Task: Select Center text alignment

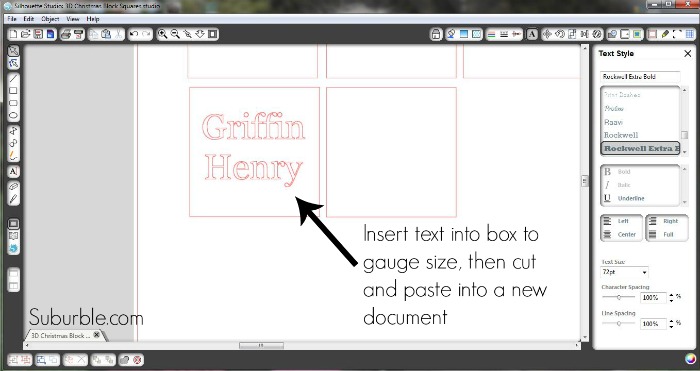Action: tap(621, 234)
